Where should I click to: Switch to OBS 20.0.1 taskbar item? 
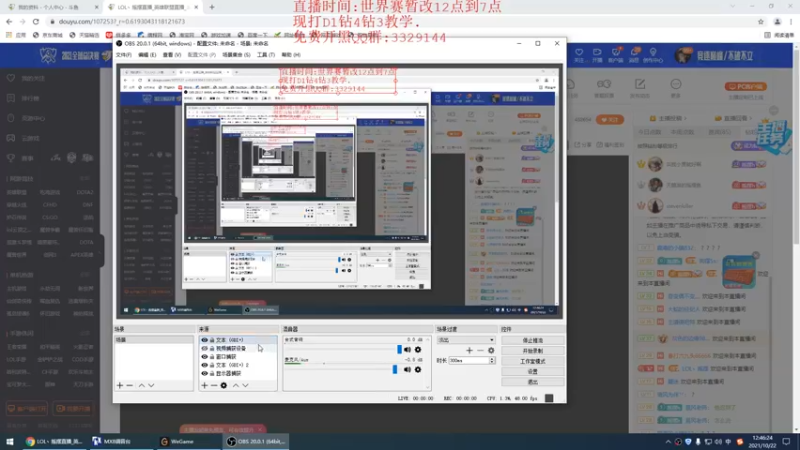[256, 442]
